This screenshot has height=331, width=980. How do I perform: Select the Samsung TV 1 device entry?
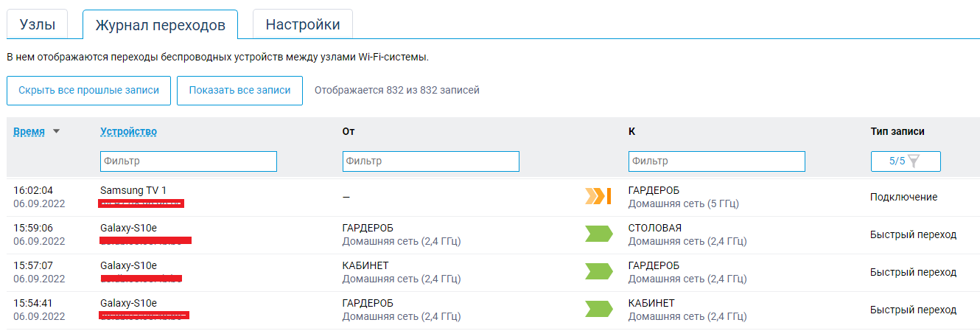(133, 190)
